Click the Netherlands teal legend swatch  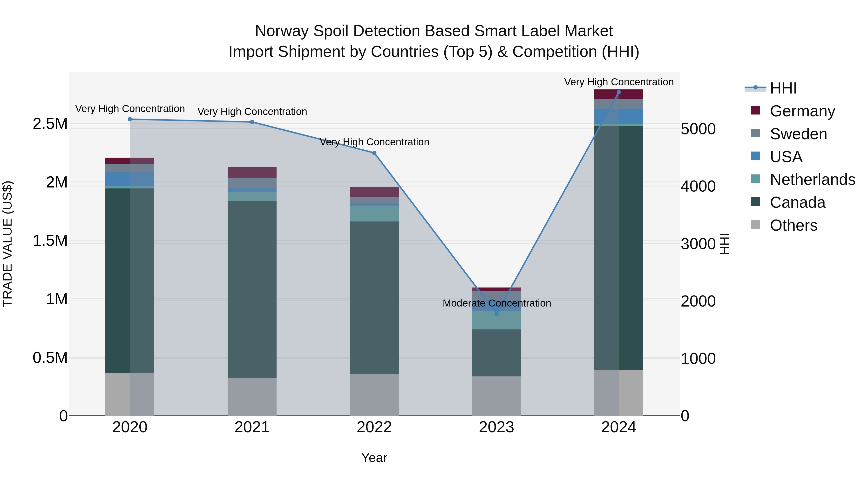tap(755, 179)
